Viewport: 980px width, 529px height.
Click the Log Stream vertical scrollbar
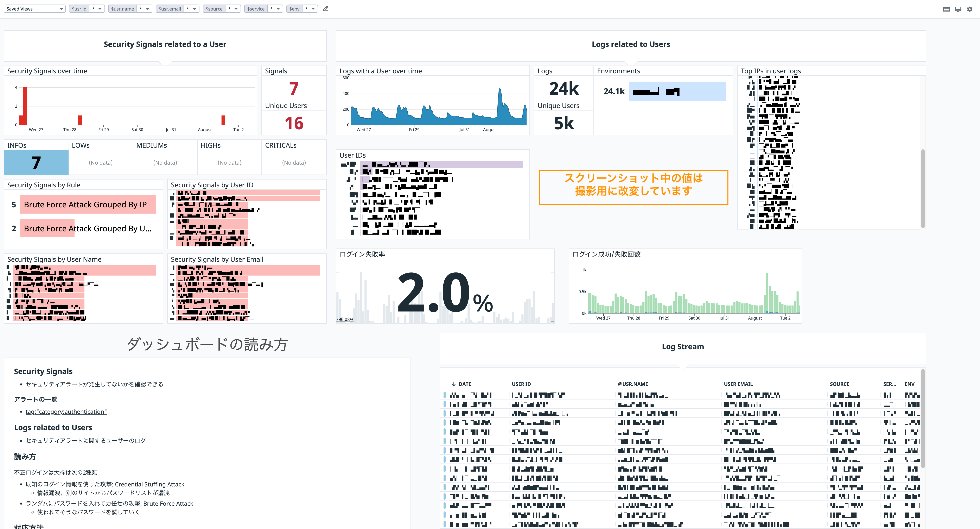click(x=923, y=419)
